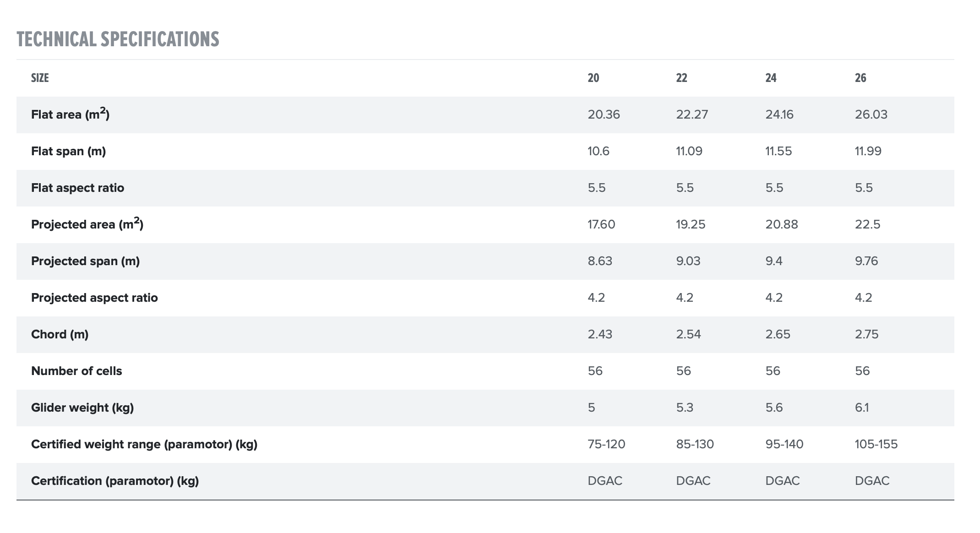Click the Certification (paramotor) row label
The height and width of the screenshot is (533, 980).
[115, 481]
